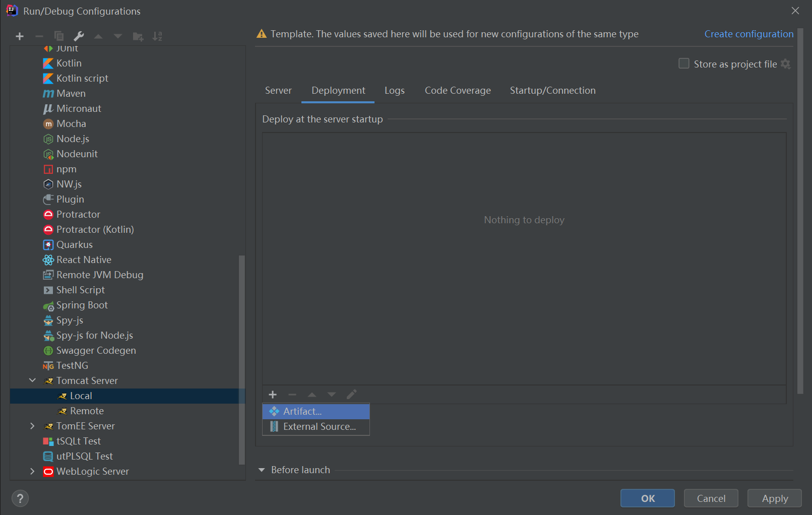812x515 pixels.
Task: Click the configuration list vertical scrollbar
Action: (x=242, y=360)
